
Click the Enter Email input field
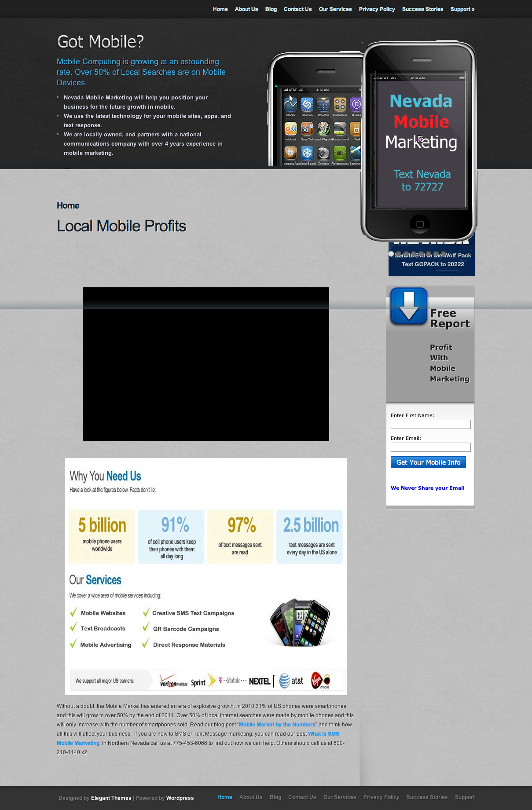click(430, 447)
